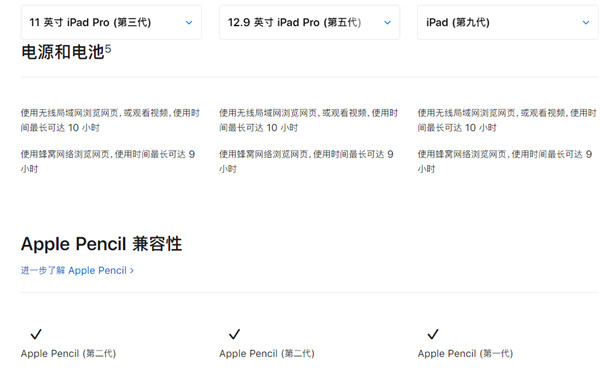Click chevron arrow beside 11 英寸 iPad Pro

(x=189, y=23)
